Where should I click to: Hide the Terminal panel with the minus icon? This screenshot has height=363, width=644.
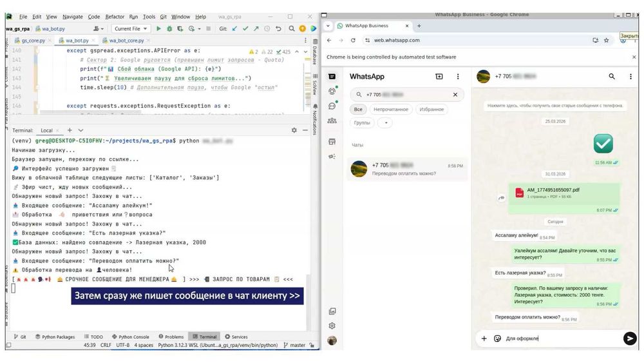coord(305,130)
